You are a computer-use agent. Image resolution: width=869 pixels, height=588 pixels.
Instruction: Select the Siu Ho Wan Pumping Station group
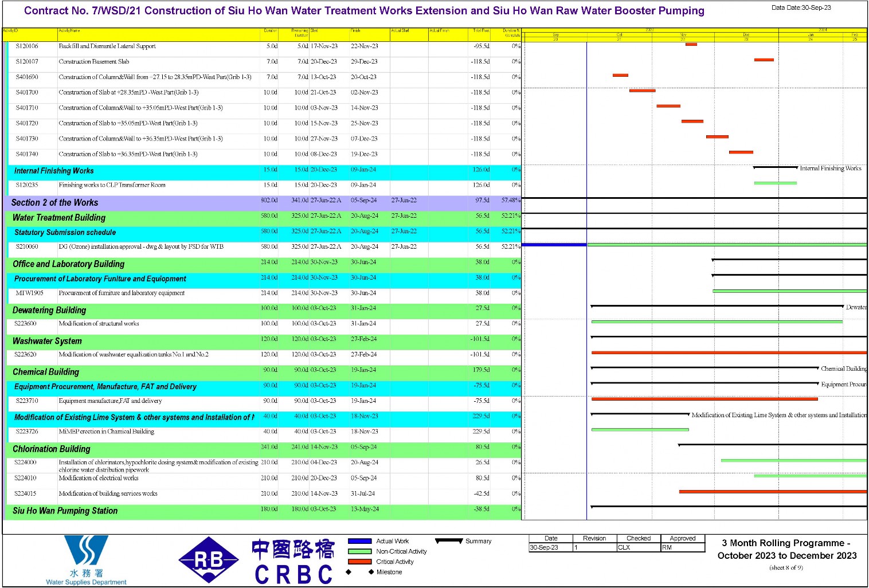click(x=265, y=512)
